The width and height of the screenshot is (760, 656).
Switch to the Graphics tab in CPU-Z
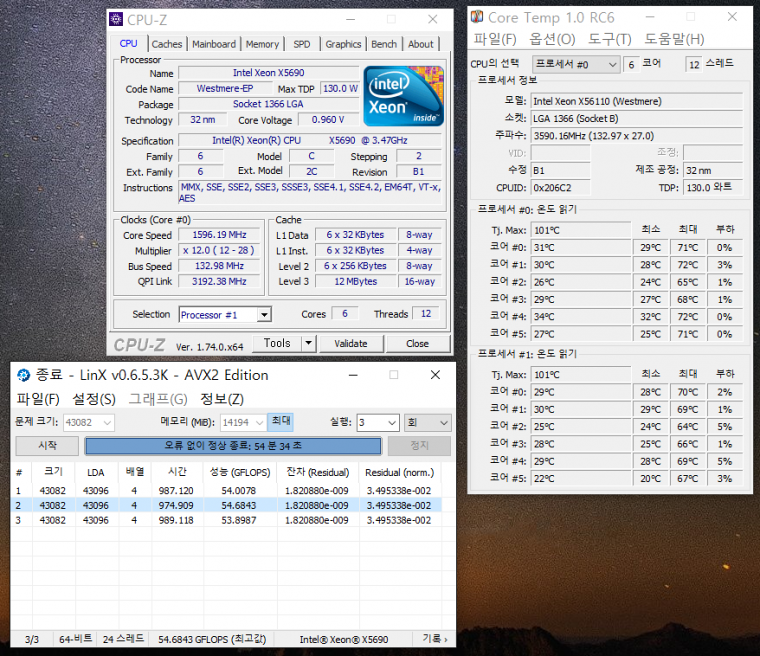point(343,44)
